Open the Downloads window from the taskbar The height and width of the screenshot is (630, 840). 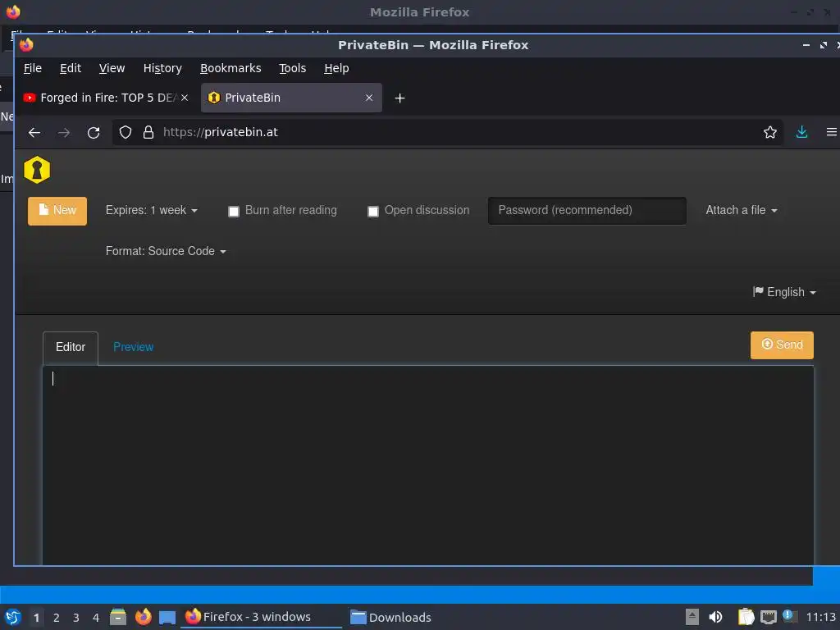pos(391,617)
